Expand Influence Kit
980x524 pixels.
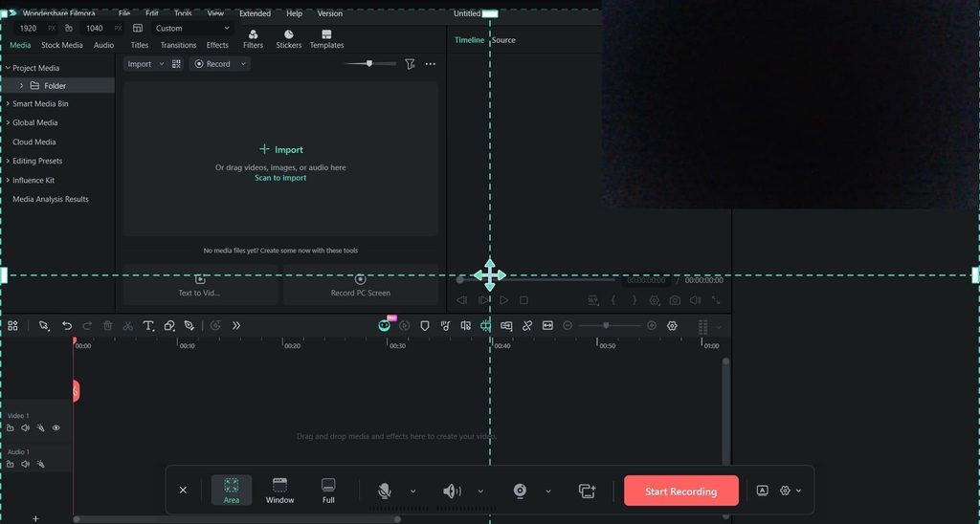click(8, 180)
